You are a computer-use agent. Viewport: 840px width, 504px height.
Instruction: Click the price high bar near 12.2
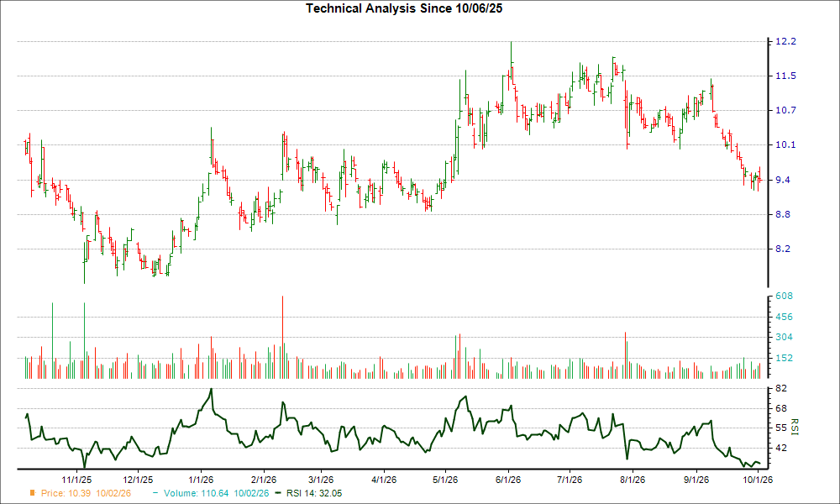[x=511, y=61]
